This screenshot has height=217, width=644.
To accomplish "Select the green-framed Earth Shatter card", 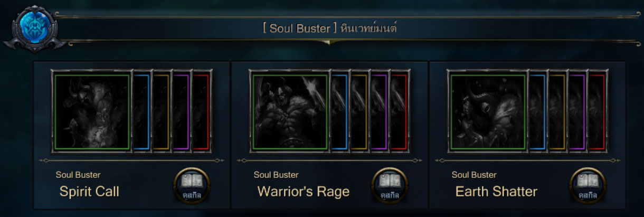I will point(488,112).
